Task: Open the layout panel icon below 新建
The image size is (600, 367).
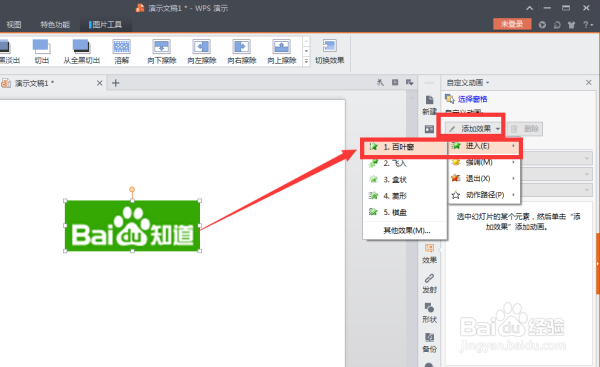Action: [429, 129]
